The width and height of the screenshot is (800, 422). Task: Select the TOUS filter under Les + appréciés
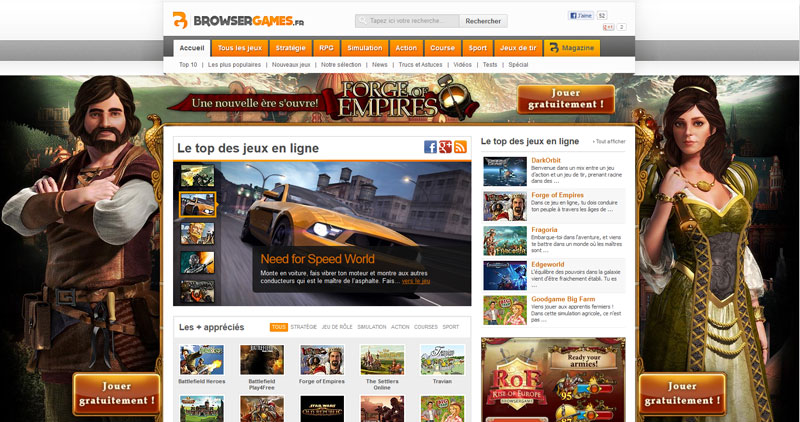tap(278, 327)
